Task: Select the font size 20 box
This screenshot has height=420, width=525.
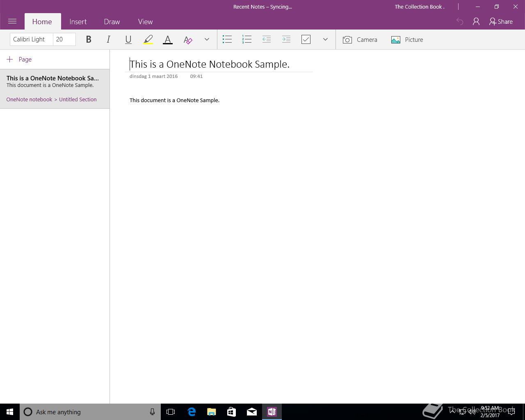Action: [64, 39]
